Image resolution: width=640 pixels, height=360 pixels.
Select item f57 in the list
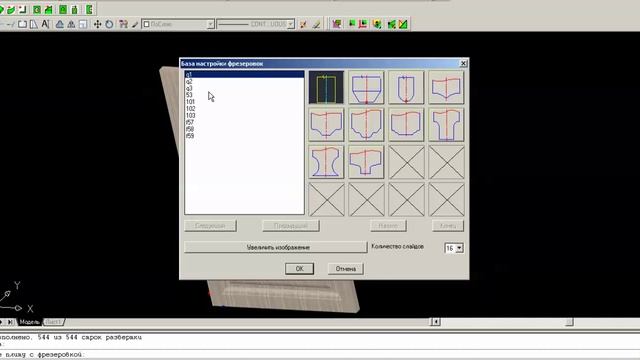[244, 122]
